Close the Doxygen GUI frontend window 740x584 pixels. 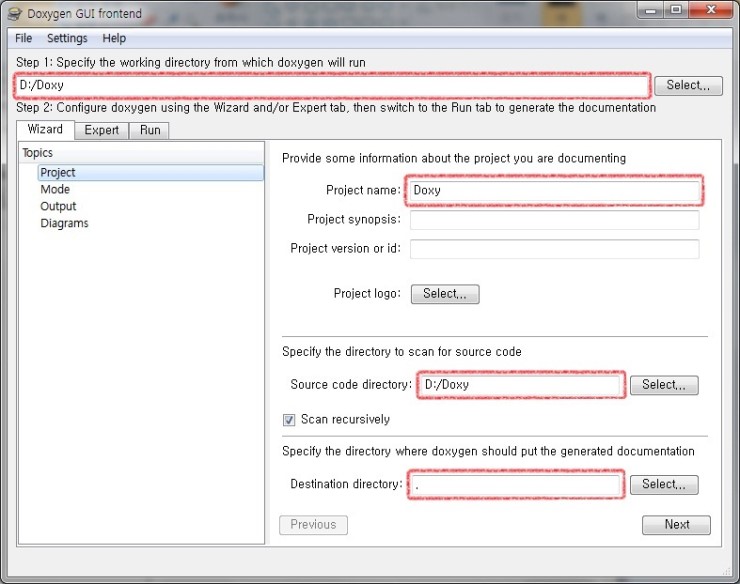click(711, 10)
